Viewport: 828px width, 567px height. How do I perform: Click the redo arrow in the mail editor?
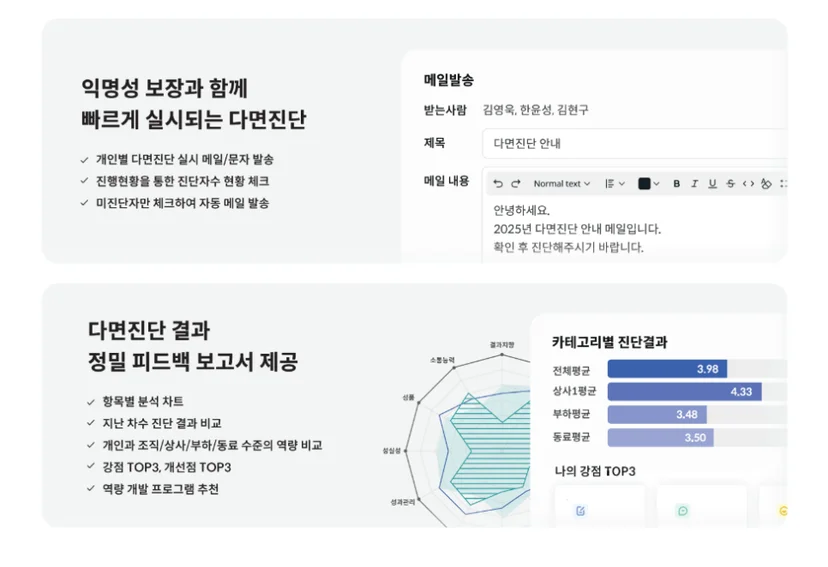click(x=516, y=184)
